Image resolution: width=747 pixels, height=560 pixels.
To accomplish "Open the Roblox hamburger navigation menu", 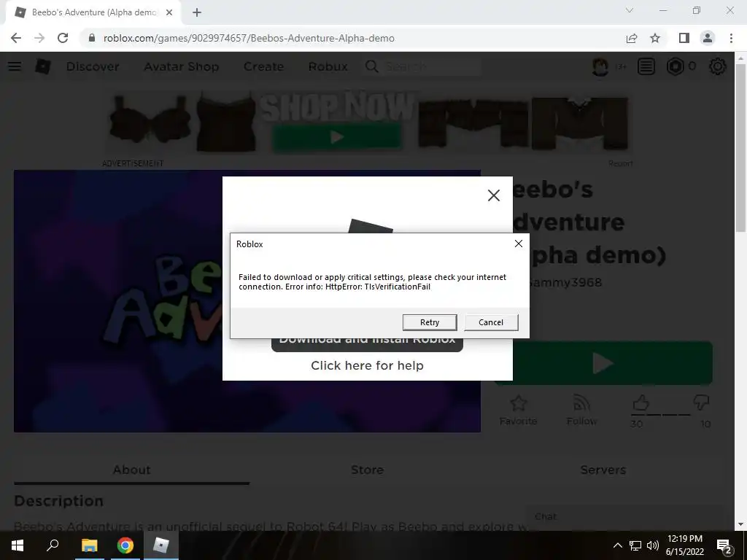I will click(x=15, y=66).
